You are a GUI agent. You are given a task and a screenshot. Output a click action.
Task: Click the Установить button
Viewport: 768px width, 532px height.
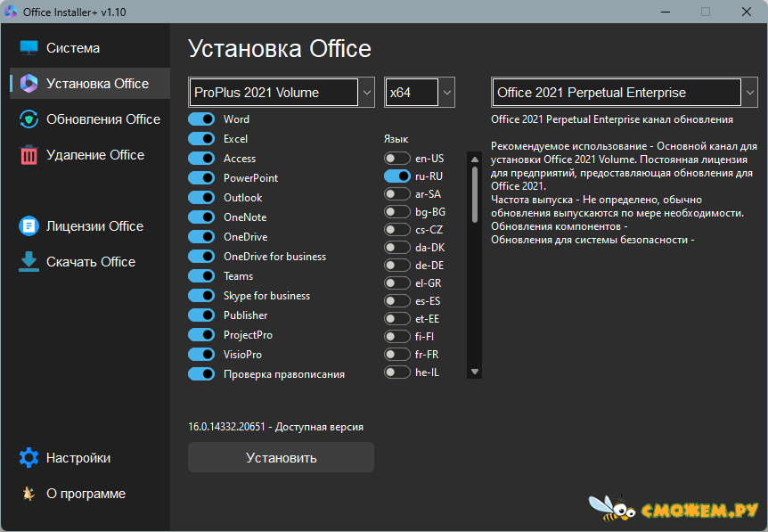point(282,457)
